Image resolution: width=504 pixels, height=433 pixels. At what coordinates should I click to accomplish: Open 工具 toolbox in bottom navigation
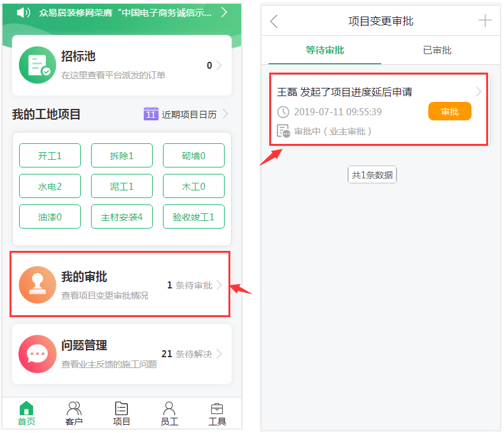(217, 413)
